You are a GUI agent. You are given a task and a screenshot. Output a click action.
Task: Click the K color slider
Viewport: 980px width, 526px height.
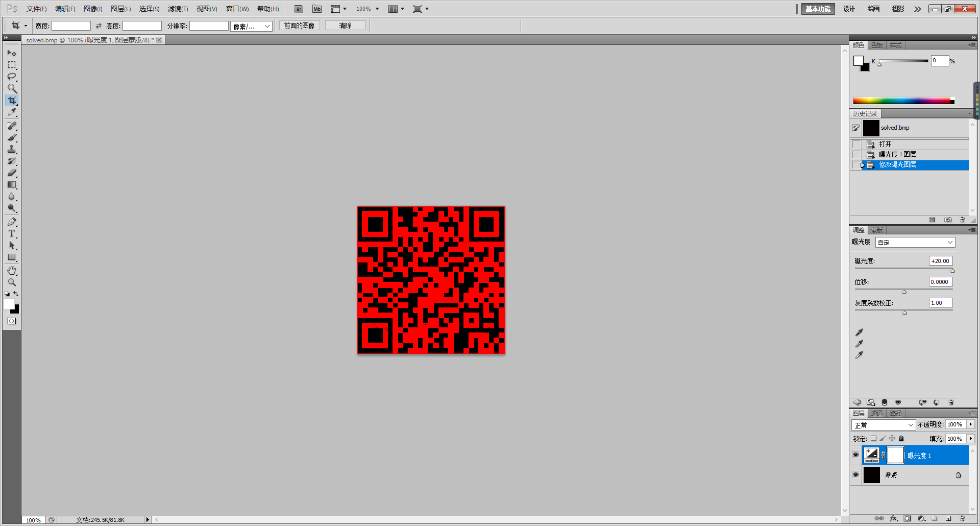(x=903, y=61)
